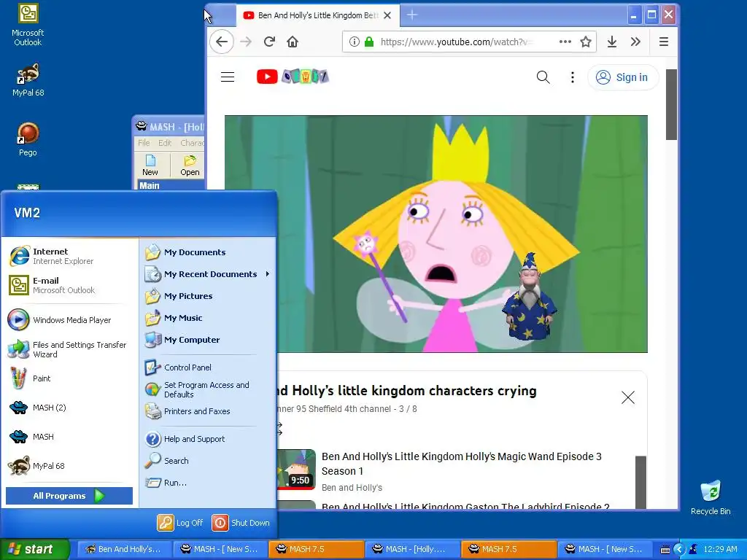Open YouTube guide hamburger menu
This screenshot has width=747, height=560.
228,77
